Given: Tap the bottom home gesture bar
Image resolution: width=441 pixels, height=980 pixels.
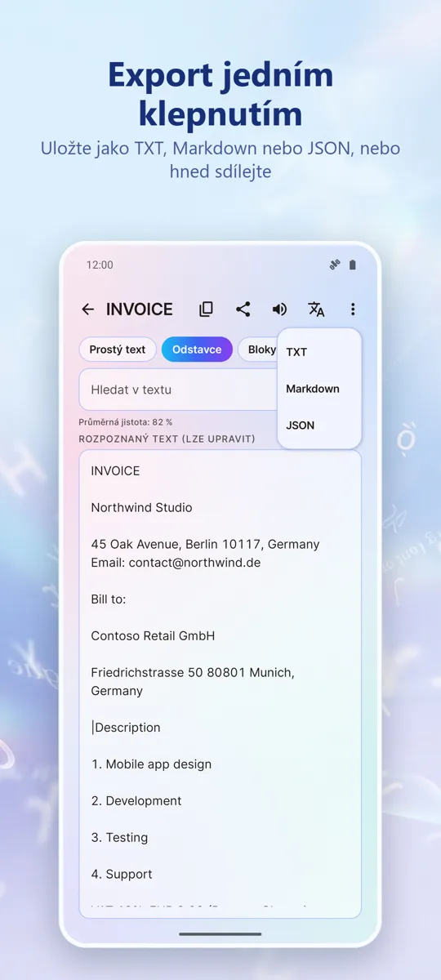Looking at the screenshot, I should (x=220, y=934).
